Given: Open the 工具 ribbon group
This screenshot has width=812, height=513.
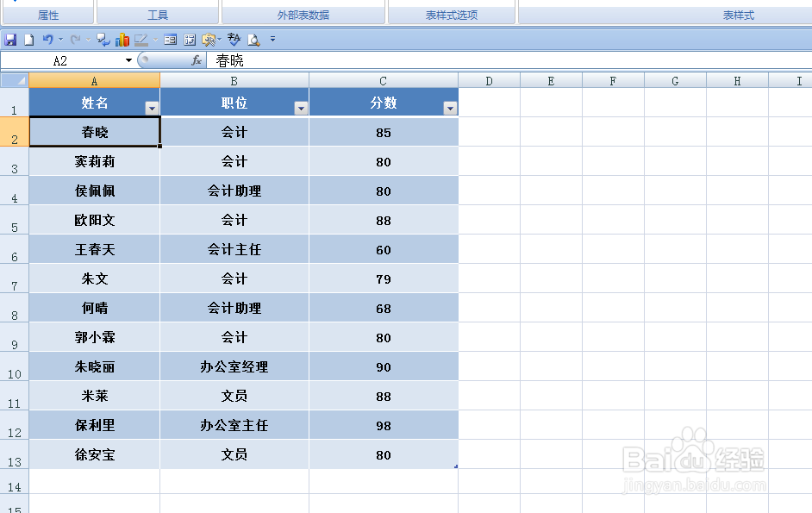Looking at the screenshot, I should (158, 15).
